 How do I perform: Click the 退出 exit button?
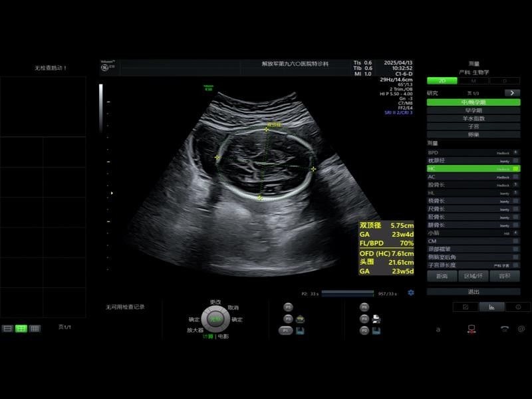coord(473,291)
